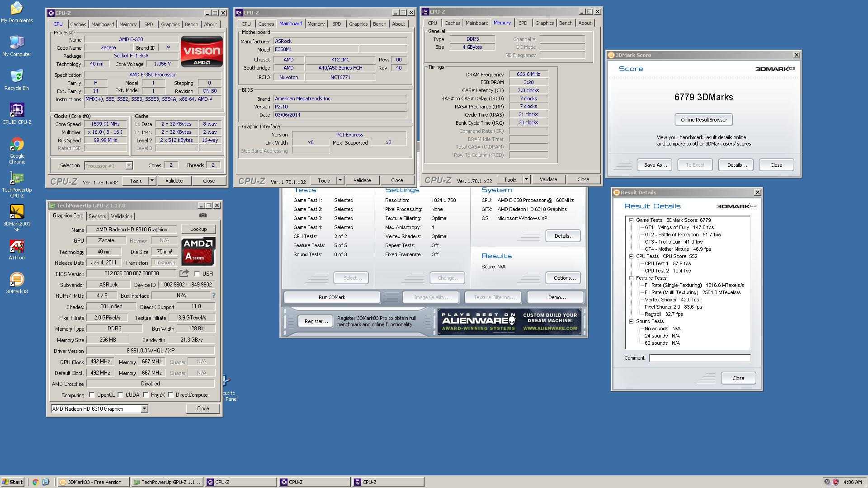Click Lookup button in GPU-Z

(x=198, y=229)
